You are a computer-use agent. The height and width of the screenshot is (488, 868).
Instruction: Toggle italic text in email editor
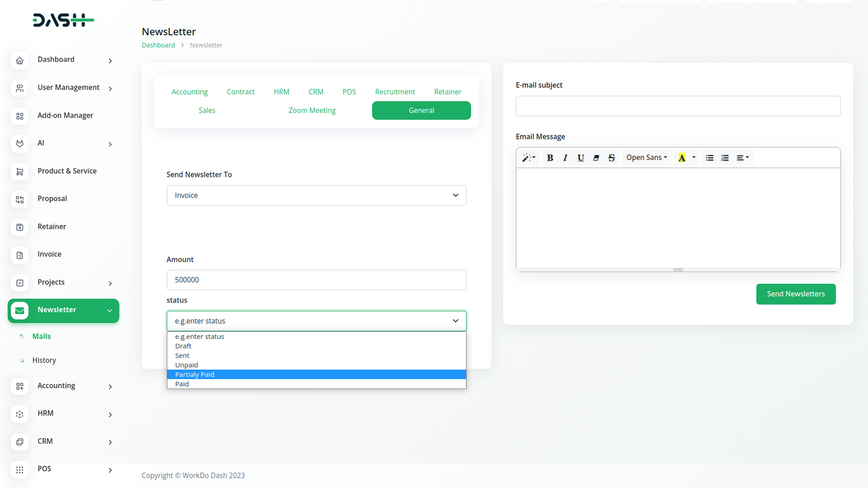565,158
